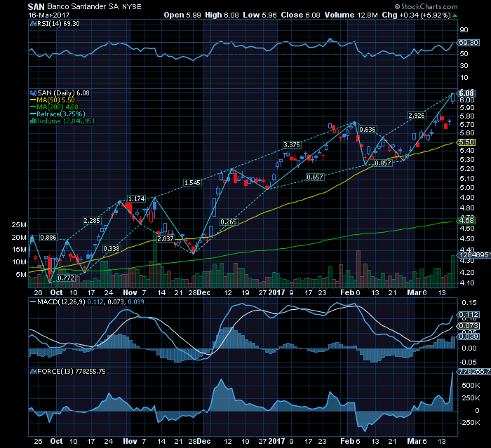Click the FORCE(13) legend icon
This screenshot has width=491, height=448.
click(x=33, y=372)
